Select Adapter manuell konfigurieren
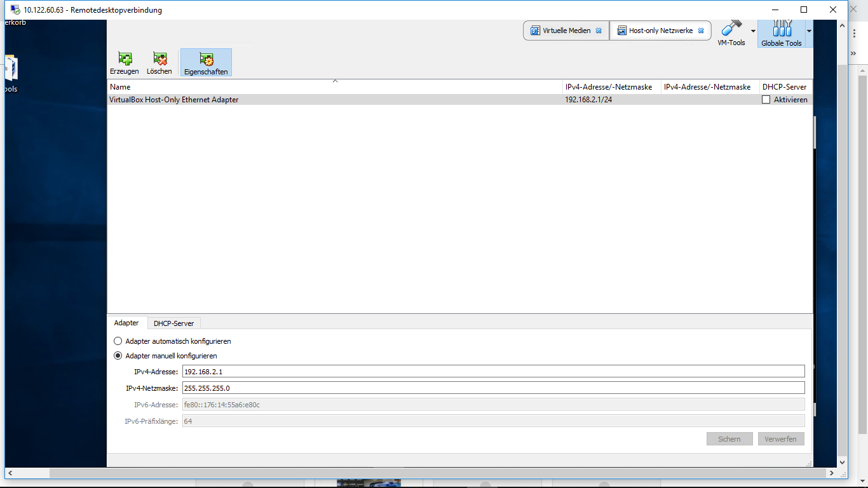 (165, 356)
